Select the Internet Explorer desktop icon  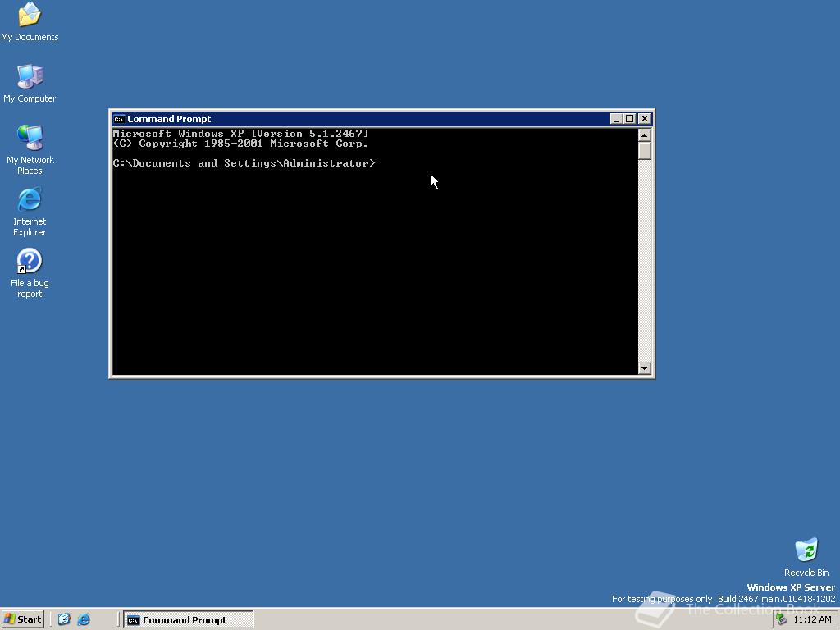[30, 212]
